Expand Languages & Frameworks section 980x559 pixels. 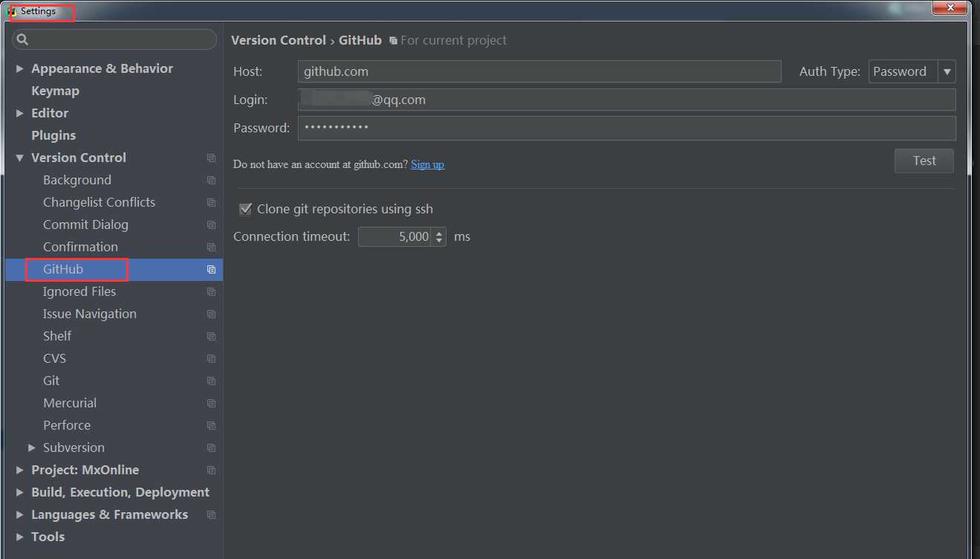20,514
